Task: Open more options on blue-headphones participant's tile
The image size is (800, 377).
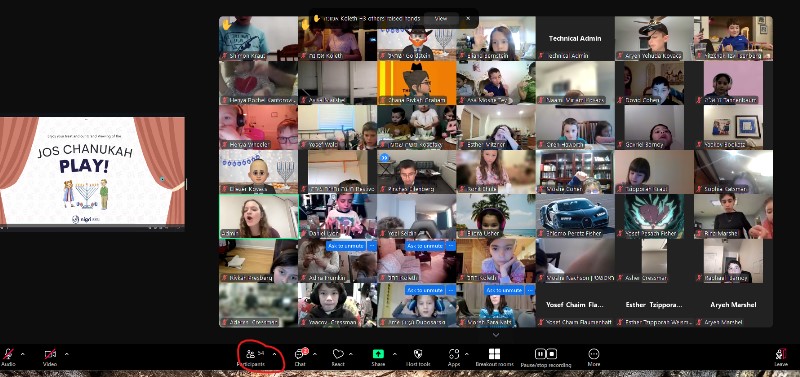Action: (451, 290)
